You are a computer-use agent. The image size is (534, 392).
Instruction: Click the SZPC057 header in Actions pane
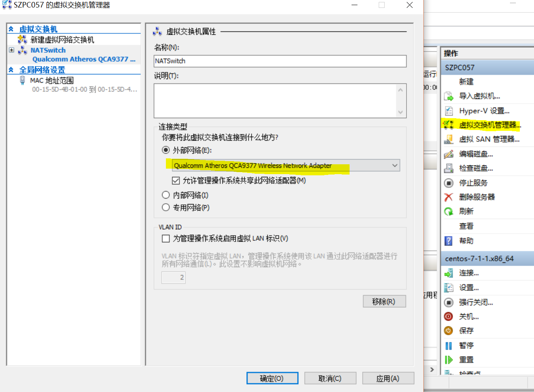point(487,67)
